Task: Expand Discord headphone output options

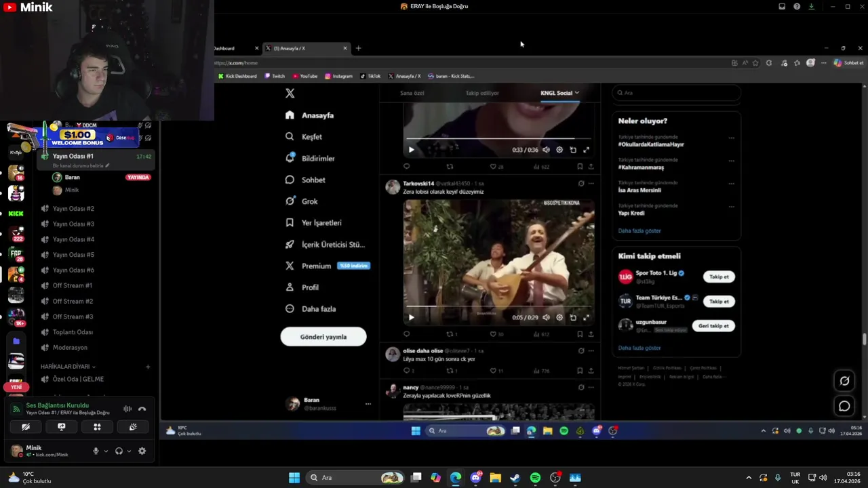Action: pyautogui.click(x=128, y=451)
